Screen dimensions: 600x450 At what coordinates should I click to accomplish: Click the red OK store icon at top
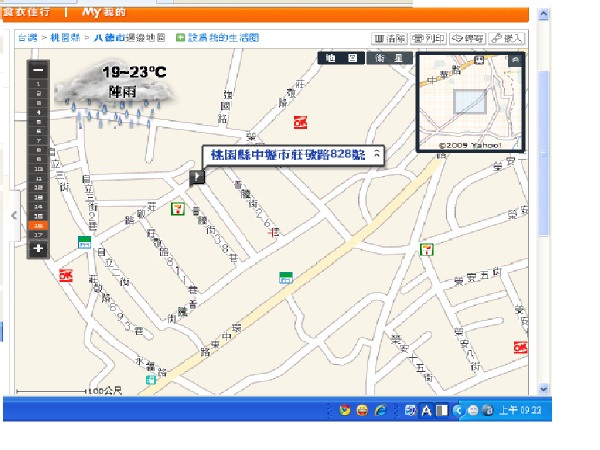tap(300, 122)
